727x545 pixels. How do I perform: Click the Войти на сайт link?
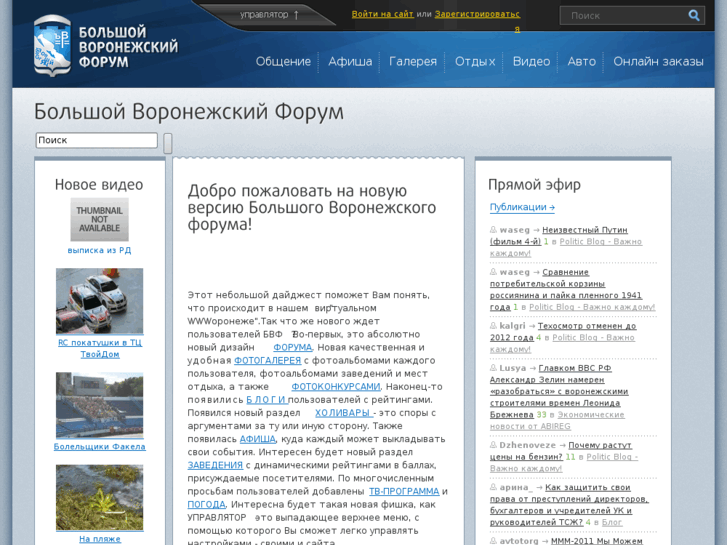coord(383,14)
